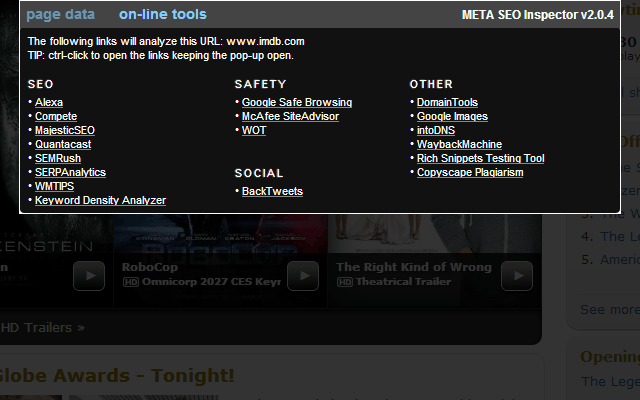Check the URL with Google Safe Browsing
The width and height of the screenshot is (640, 400).
pyautogui.click(x=297, y=102)
